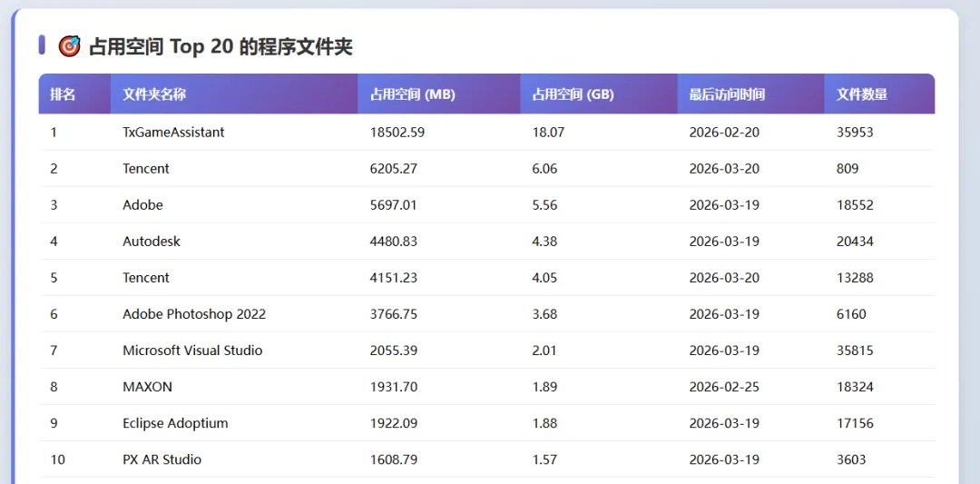Image resolution: width=980 pixels, height=484 pixels.
Task: Click Microsoft Visual Studio folder name
Action: pyautogui.click(x=192, y=351)
